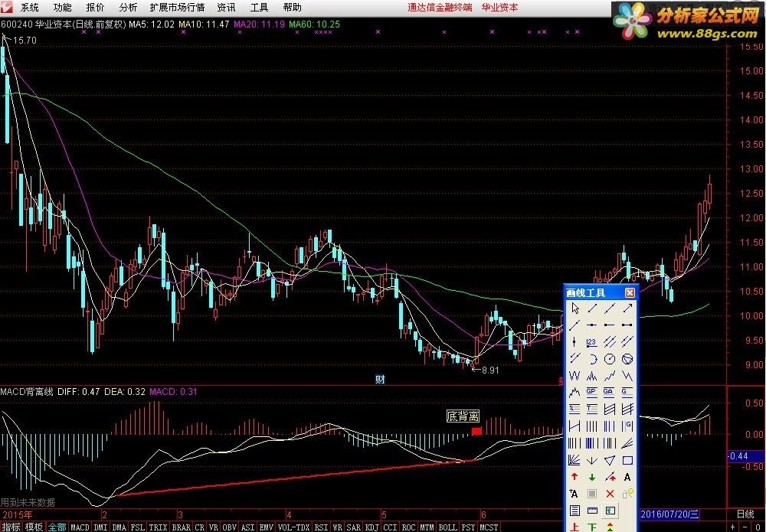
Task: Open the 扩展市场行情 menu
Action: click(178, 8)
